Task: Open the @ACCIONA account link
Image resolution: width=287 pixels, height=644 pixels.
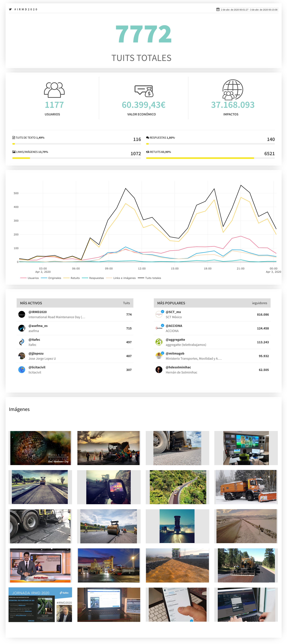Action: (174, 326)
